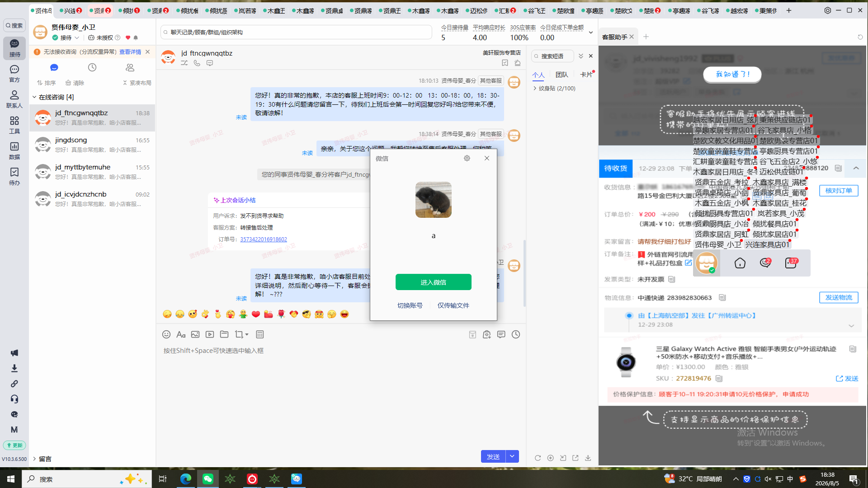Click the message icon with badge 2
Image resolution: width=868 pixels, height=488 pixels.
765,263
